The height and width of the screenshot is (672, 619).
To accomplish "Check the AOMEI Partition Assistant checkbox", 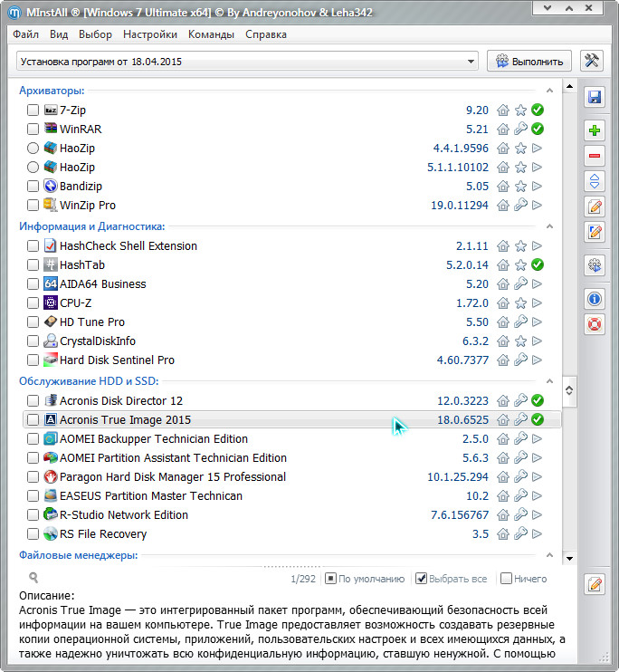I will click(x=33, y=457).
